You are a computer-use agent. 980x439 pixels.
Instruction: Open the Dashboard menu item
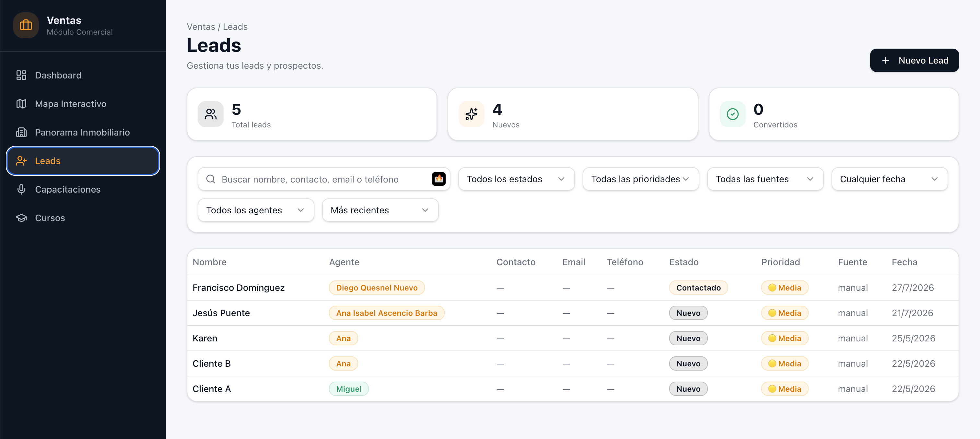coord(83,76)
